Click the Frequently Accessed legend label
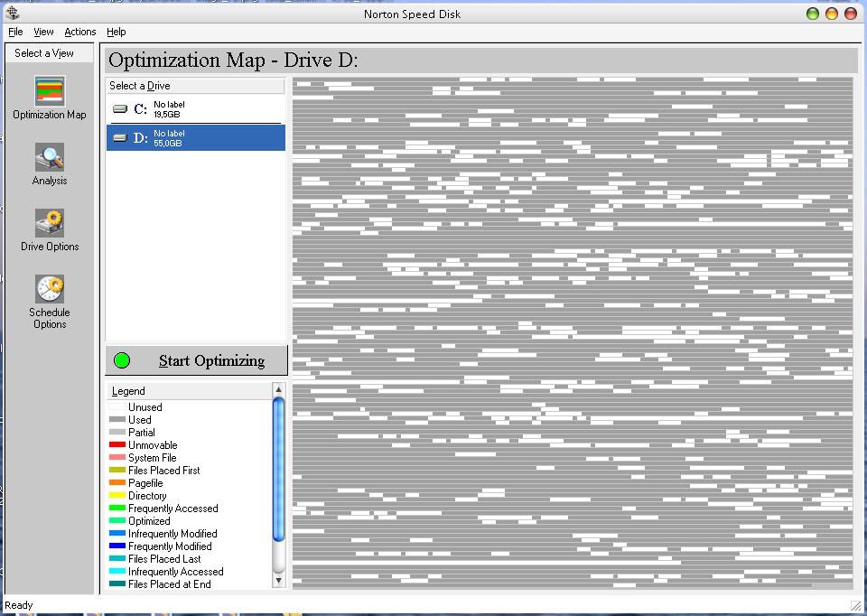 [173, 509]
